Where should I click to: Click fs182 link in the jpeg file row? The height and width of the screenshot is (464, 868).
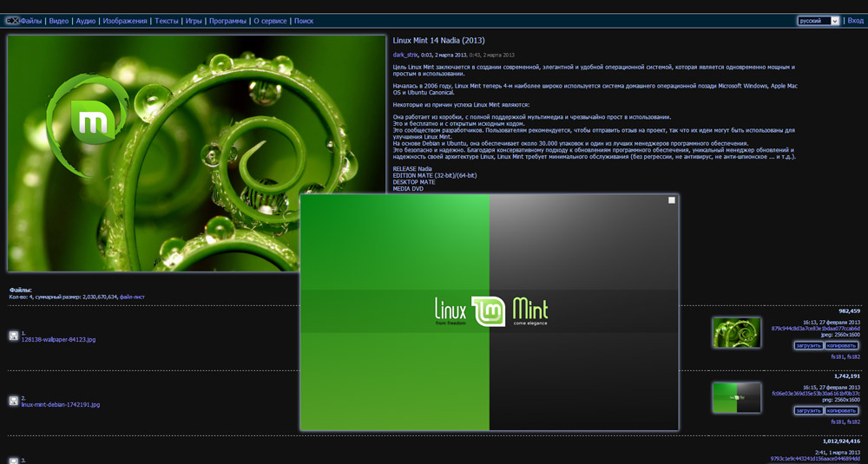click(x=853, y=356)
